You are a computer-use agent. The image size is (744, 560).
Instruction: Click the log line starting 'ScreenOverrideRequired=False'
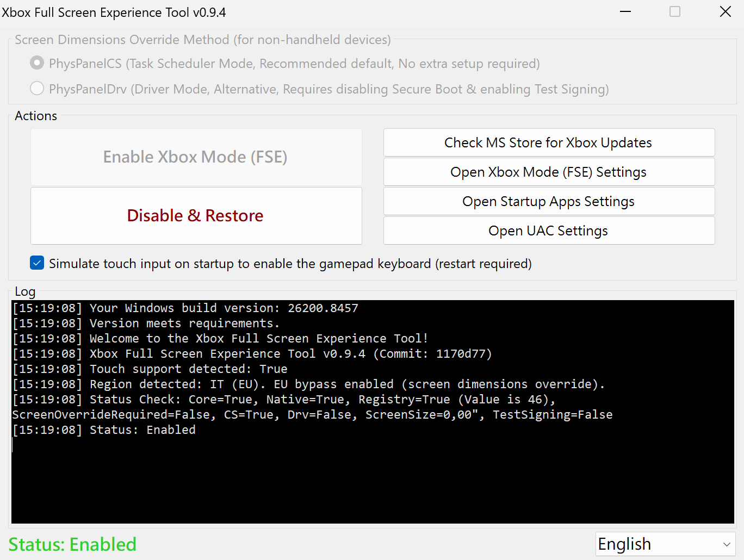(x=312, y=414)
